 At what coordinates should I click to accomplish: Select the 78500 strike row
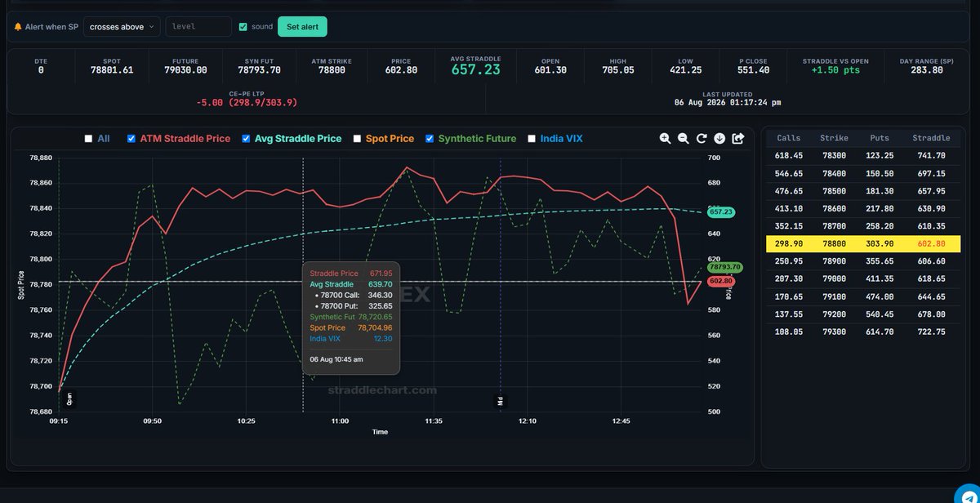pyautogui.click(x=864, y=190)
